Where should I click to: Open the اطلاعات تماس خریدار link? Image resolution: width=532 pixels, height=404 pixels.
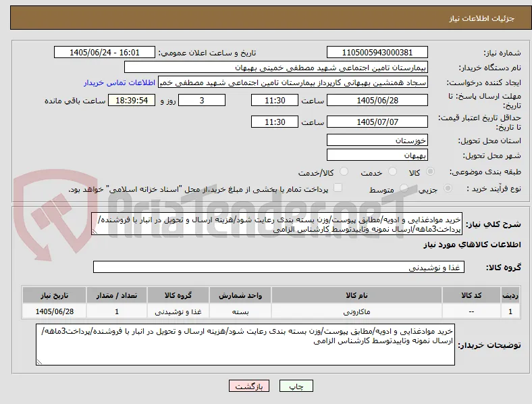[119, 82]
